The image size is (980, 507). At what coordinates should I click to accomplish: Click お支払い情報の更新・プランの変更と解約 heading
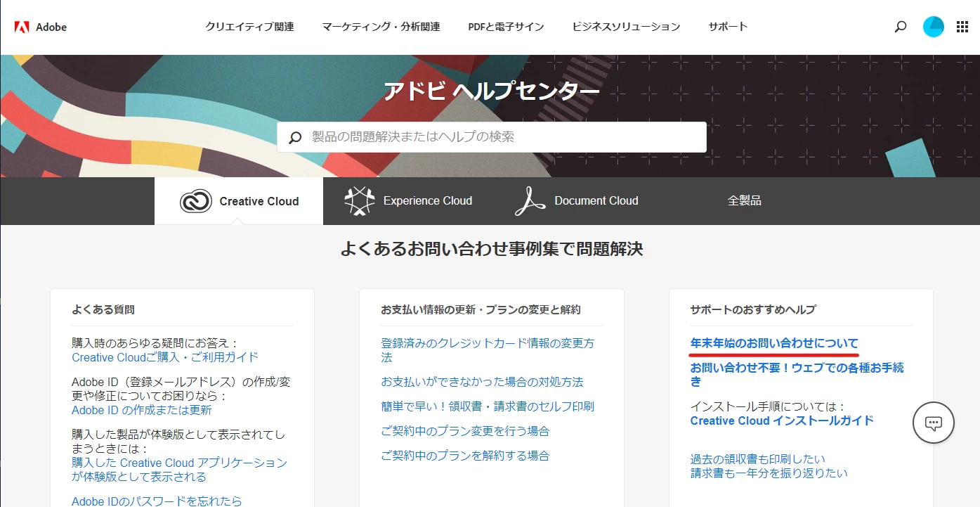pyautogui.click(x=481, y=309)
